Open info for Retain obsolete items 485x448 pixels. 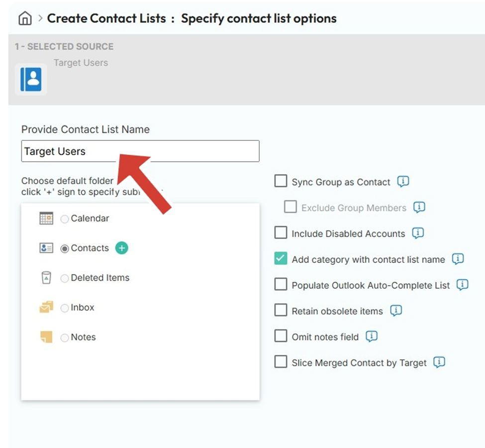click(396, 311)
